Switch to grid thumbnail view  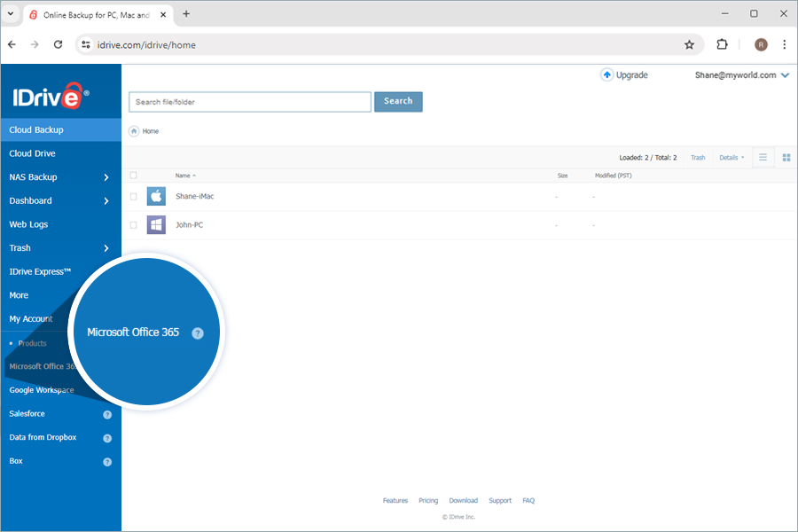[x=786, y=157]
